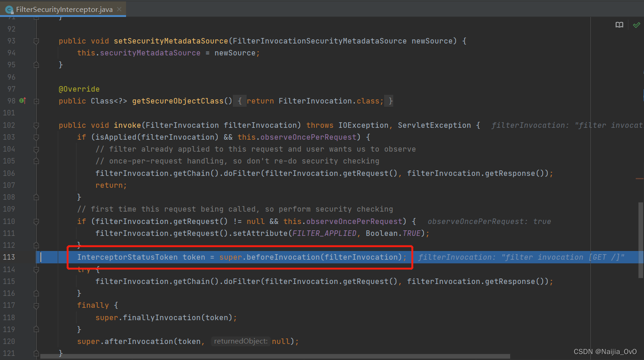
Task: Click line number 120 in the gutter
Action: click(9, 341)
